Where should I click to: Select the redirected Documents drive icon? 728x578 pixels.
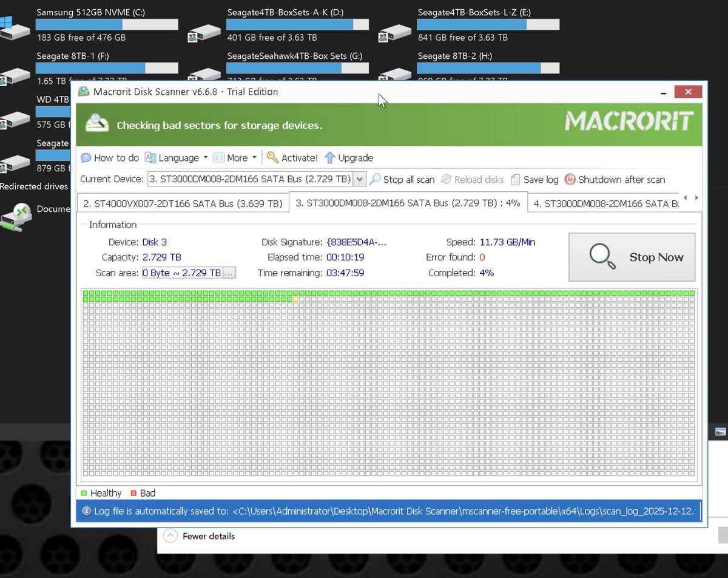tap(15, 217)
